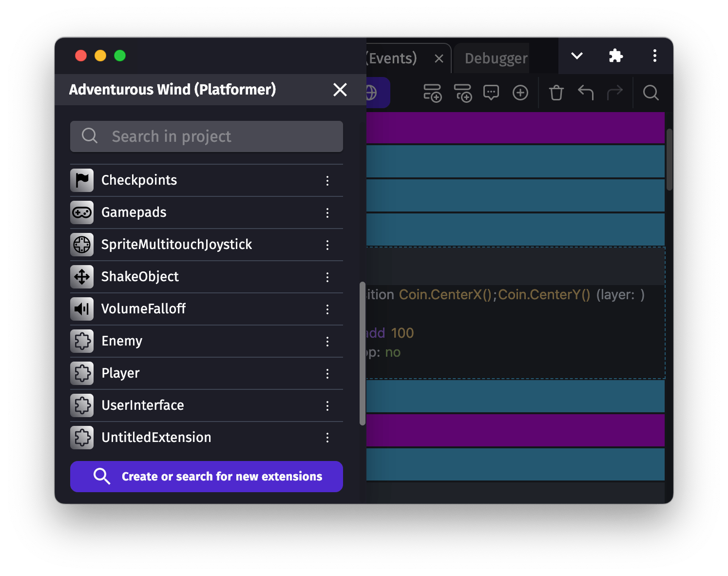Open options menu for UntitledExtension

coord(327,438)
